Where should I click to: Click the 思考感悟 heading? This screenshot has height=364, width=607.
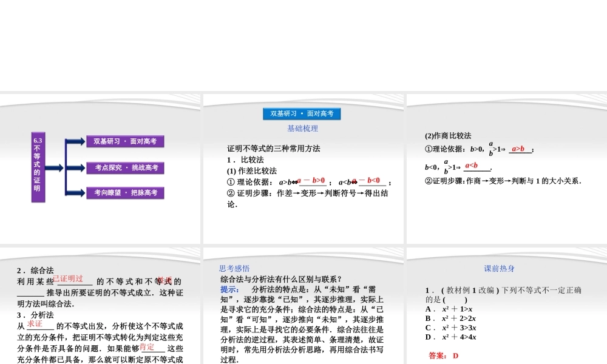pos(234,269)
